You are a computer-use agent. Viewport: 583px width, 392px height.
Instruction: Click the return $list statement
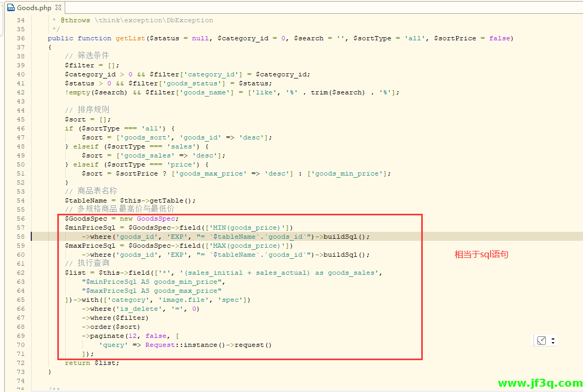(92, 363)
